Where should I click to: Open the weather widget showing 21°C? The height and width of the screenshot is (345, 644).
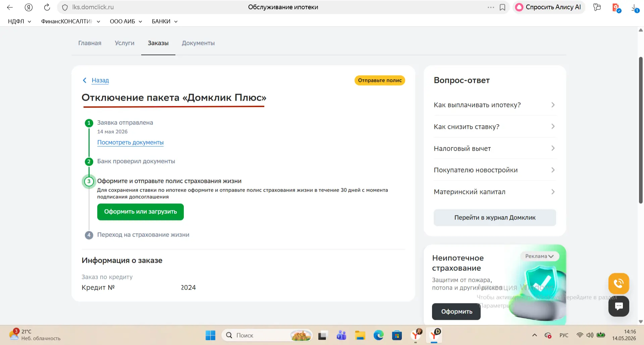(x=35, y=335)
